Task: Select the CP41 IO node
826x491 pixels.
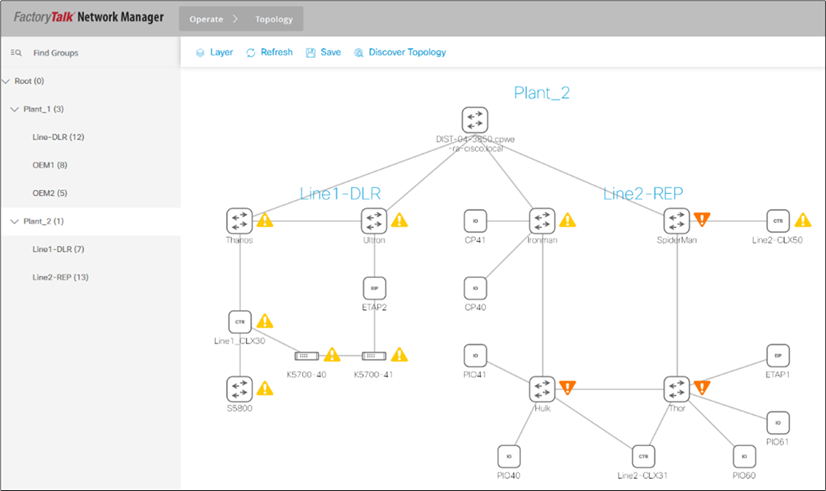Action: pos(475,221)
